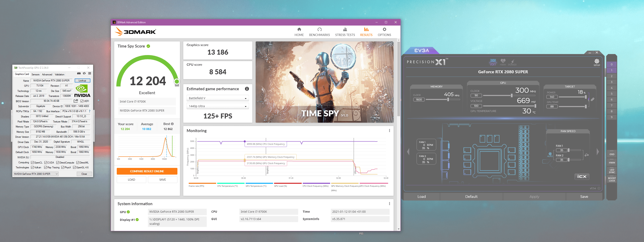Click the GPU clock offset field showing 90
Image resolution: width=644 pixels, height=242 pixels.
click(x=476, y=95)
